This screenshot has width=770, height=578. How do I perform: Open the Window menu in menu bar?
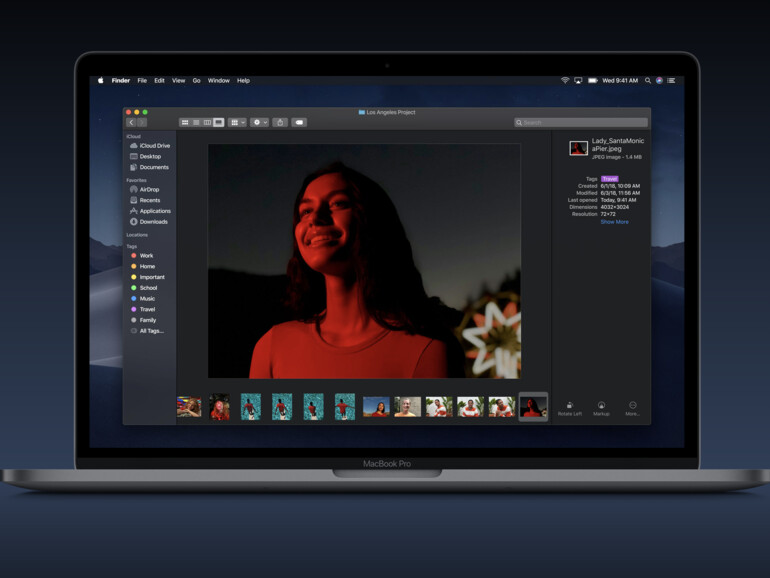(218, 80)
